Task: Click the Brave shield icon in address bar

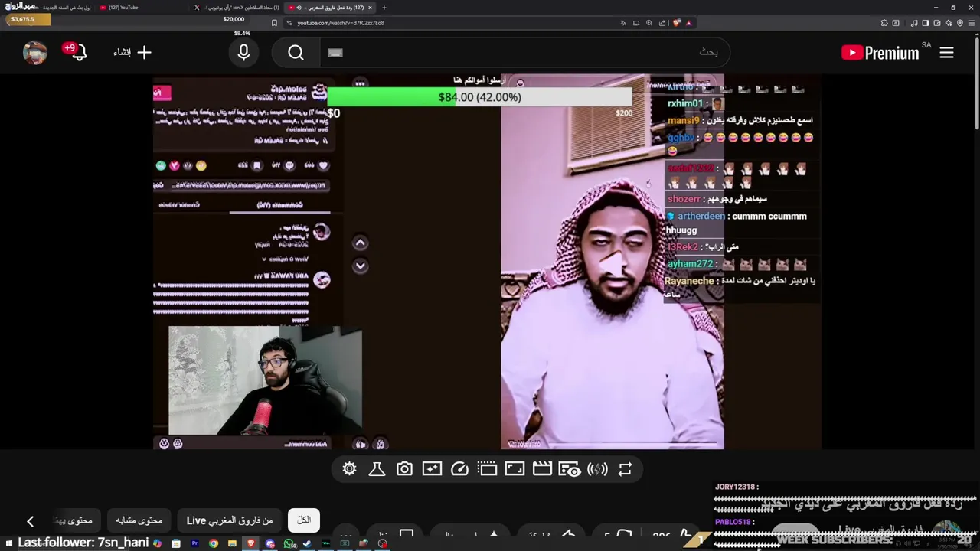Action: (x=677, y=23)
